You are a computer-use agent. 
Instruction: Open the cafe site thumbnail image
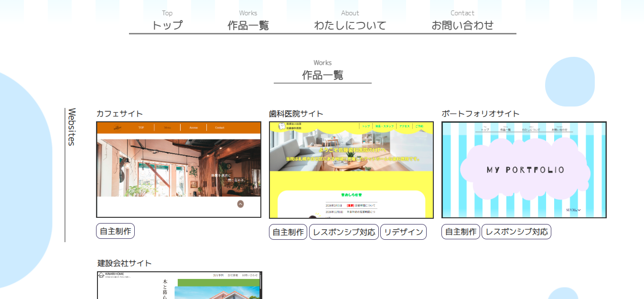(x=178, y=170)
